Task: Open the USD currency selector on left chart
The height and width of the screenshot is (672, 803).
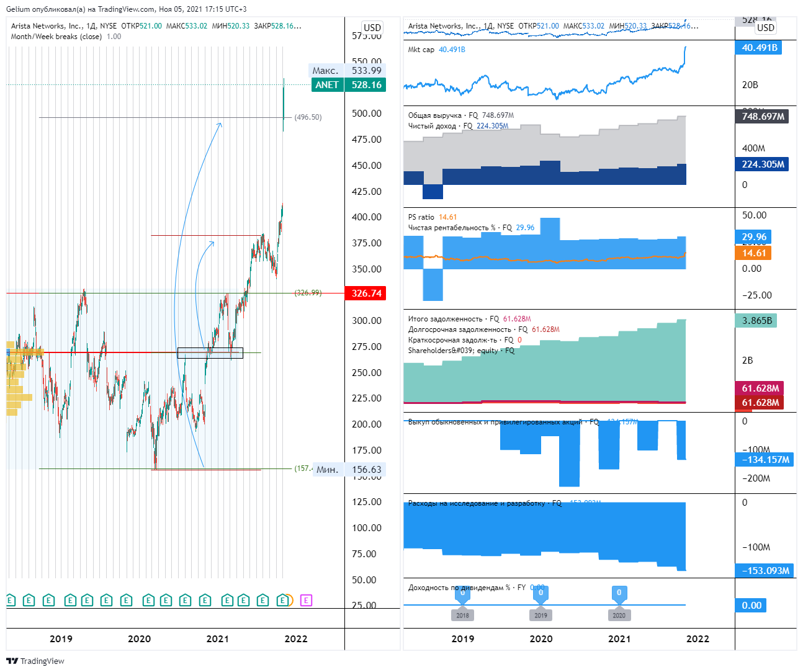Action: [x=372, y=27]
